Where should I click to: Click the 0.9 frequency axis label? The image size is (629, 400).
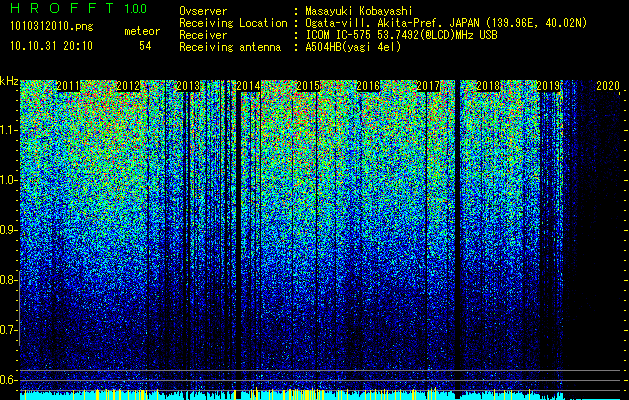tap(8, 230)
